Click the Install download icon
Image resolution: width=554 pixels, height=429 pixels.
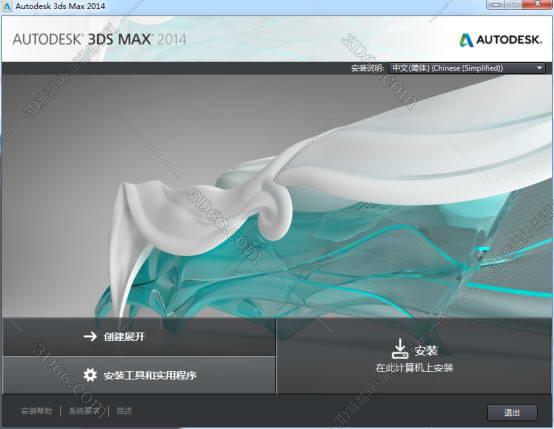click(x=400, y=348)
